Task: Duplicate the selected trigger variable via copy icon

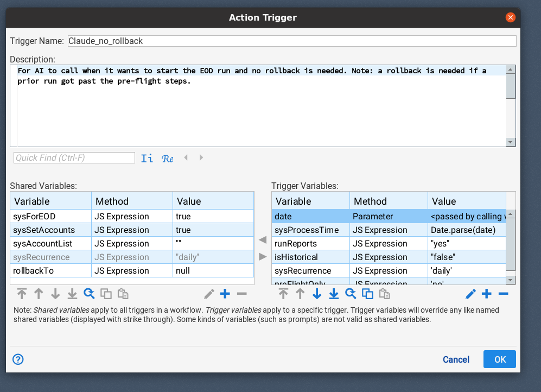Action: tap(367, 294)
